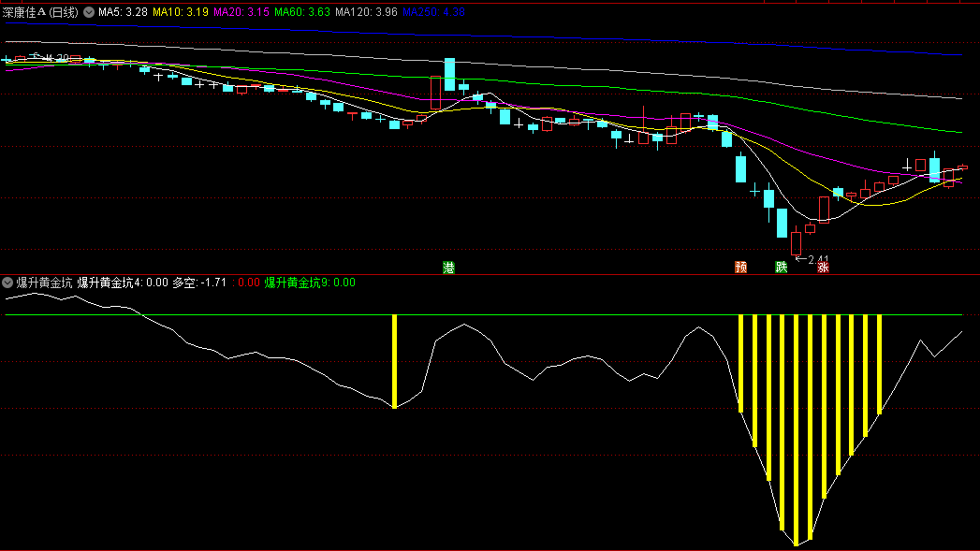Click the 2.41 lowest price annotation
Image resolution: width=980 pixels, height=551 pixels.
818,259
